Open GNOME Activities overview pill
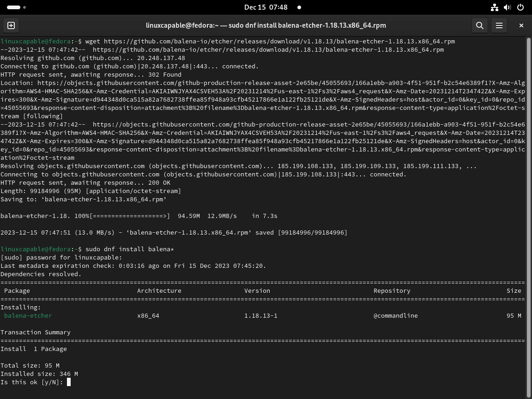532x399 pixels. [13, 7]
